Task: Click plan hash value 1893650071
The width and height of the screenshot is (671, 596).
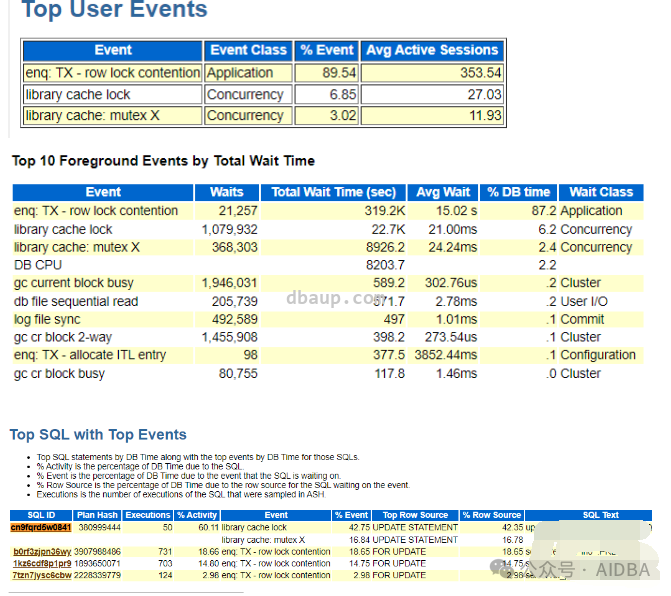Action: pyautogui.click(x=97, y=563)
